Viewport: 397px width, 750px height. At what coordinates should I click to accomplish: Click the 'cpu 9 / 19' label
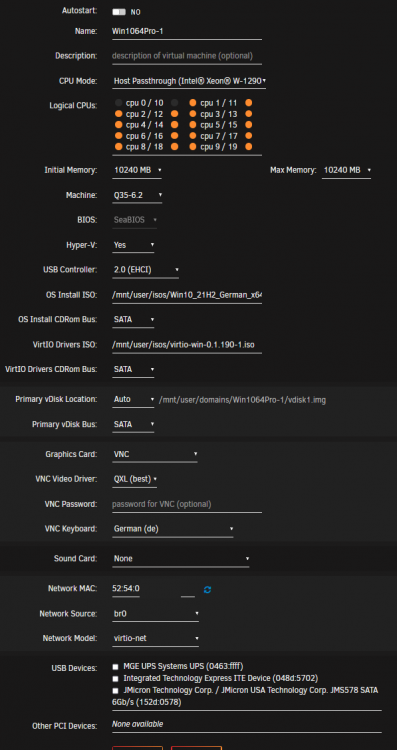(x=219, y=147)
